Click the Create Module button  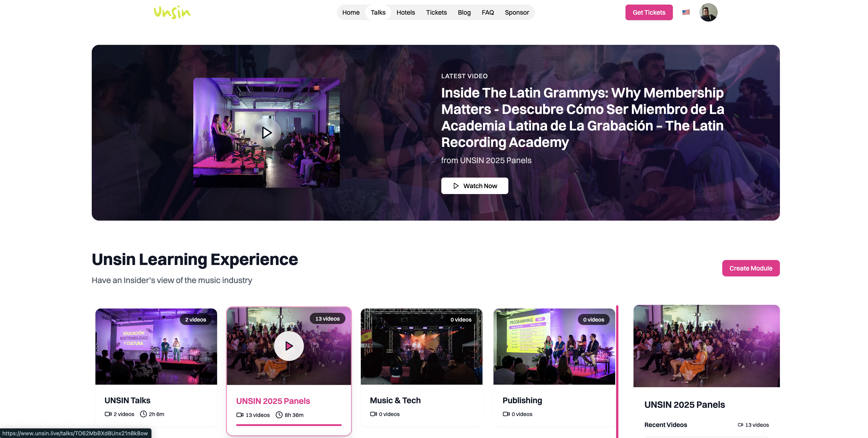[750, 268]
